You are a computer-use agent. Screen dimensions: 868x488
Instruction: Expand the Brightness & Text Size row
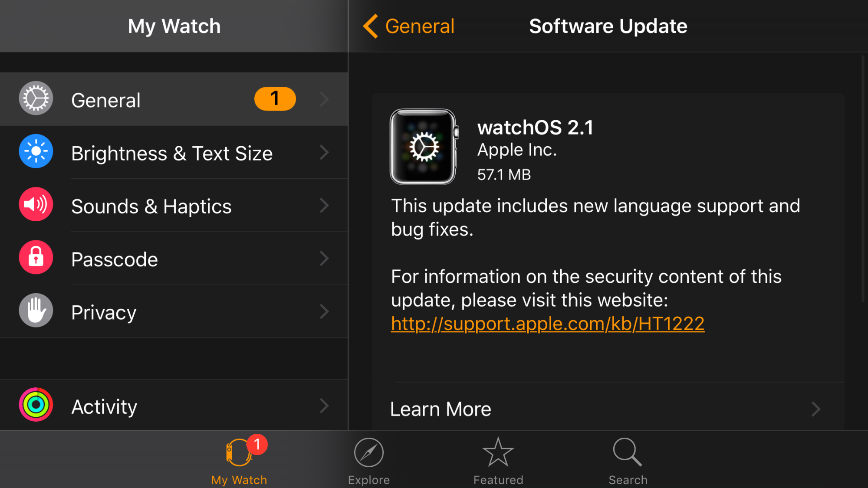click(x=174, y=153)
